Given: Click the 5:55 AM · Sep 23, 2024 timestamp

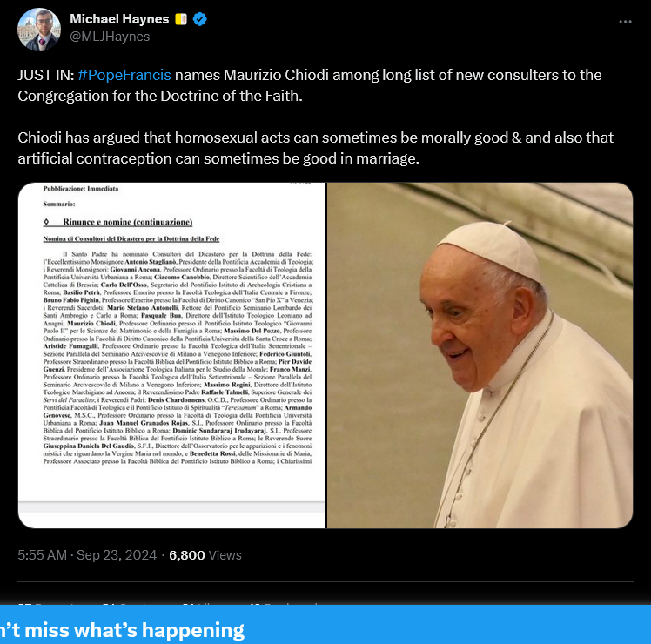Looking at the screenshot, I should click(x=87, y=555).
